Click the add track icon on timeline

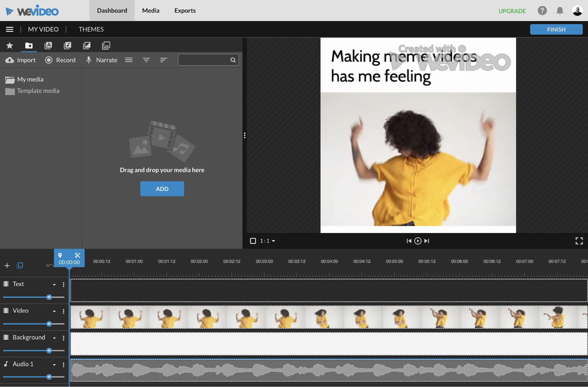(x=6, y=265)
